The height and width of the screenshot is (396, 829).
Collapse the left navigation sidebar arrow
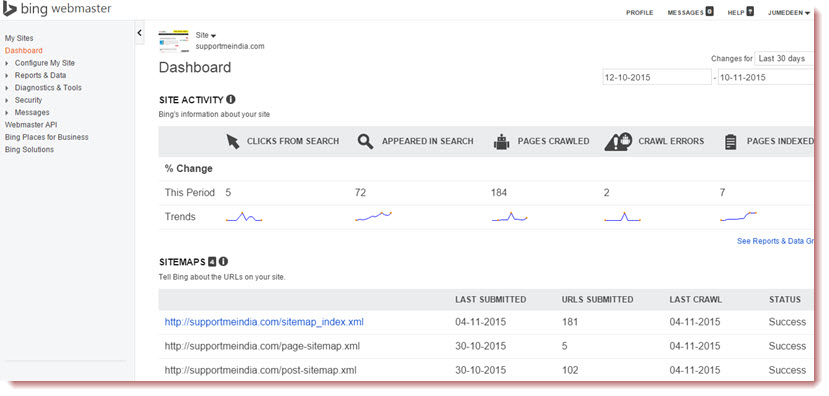point(140,33)
